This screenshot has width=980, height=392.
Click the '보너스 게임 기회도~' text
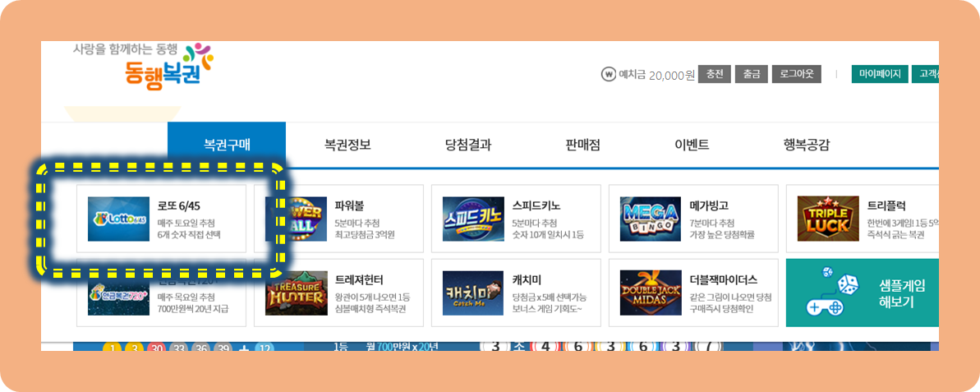point(545,309)
